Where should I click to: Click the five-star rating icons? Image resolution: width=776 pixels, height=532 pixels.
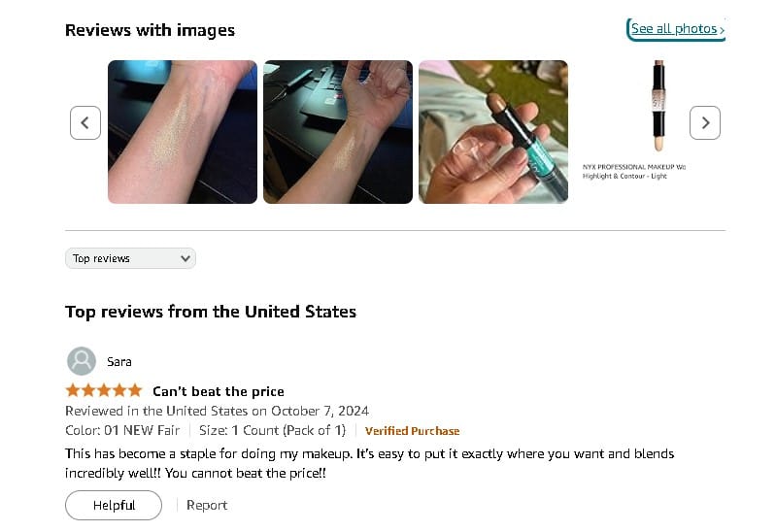104,391
